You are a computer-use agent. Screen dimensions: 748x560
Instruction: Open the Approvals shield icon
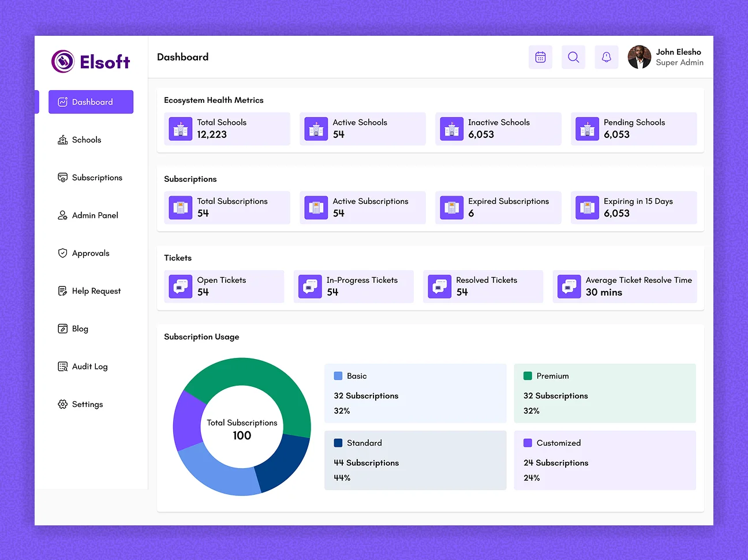click(62, 253)
